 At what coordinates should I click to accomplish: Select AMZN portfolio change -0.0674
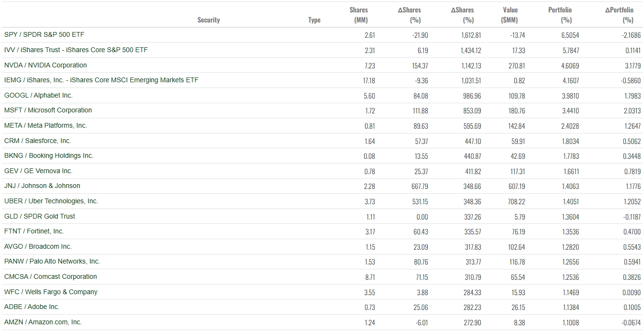[x=631, y=322]
